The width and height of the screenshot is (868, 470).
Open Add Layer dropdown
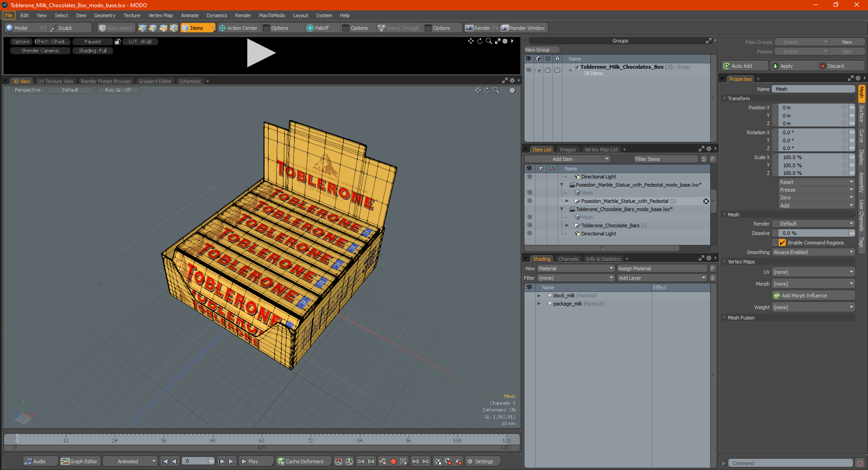662,278
